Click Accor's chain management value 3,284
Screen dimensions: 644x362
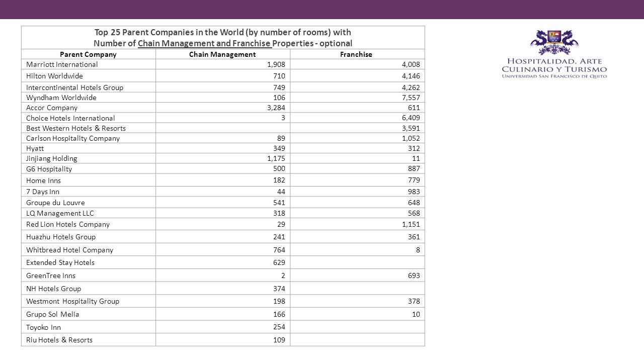[276, 108]
